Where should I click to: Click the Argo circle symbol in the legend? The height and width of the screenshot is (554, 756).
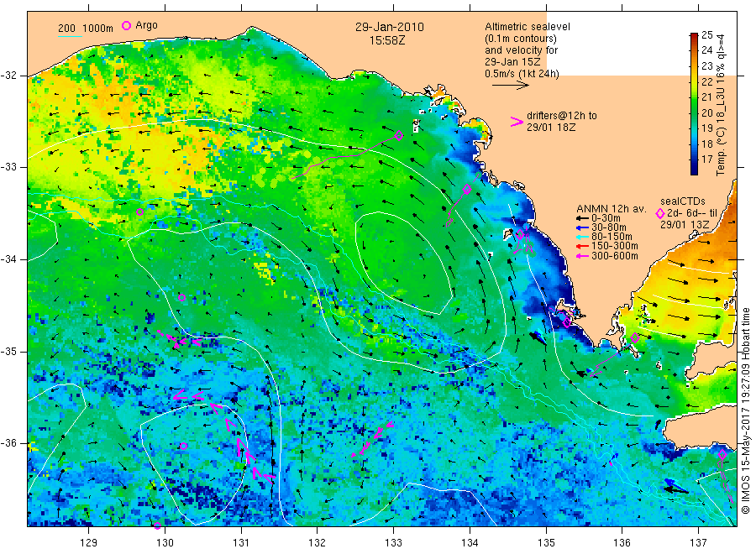126,25
